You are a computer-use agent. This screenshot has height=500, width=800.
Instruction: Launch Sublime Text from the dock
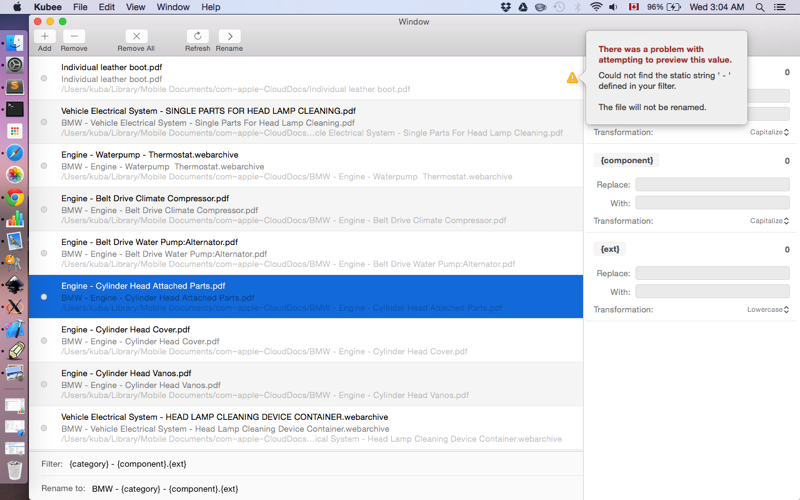(x=15, y=87)
